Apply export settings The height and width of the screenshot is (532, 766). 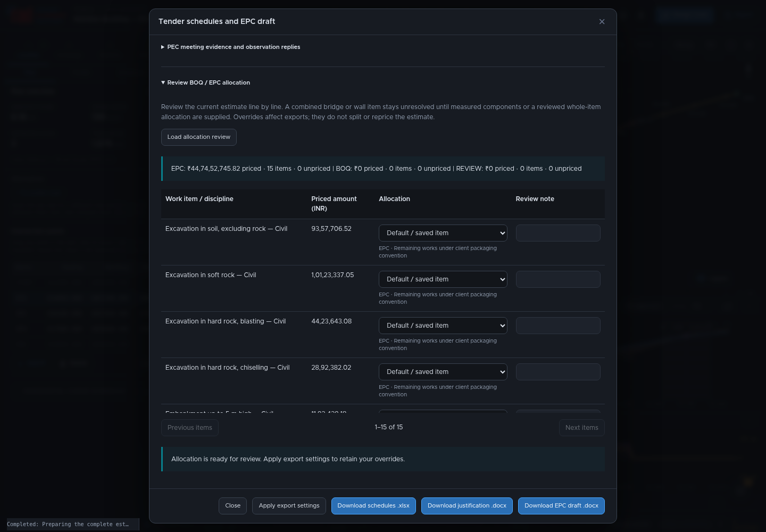point(289,506)
